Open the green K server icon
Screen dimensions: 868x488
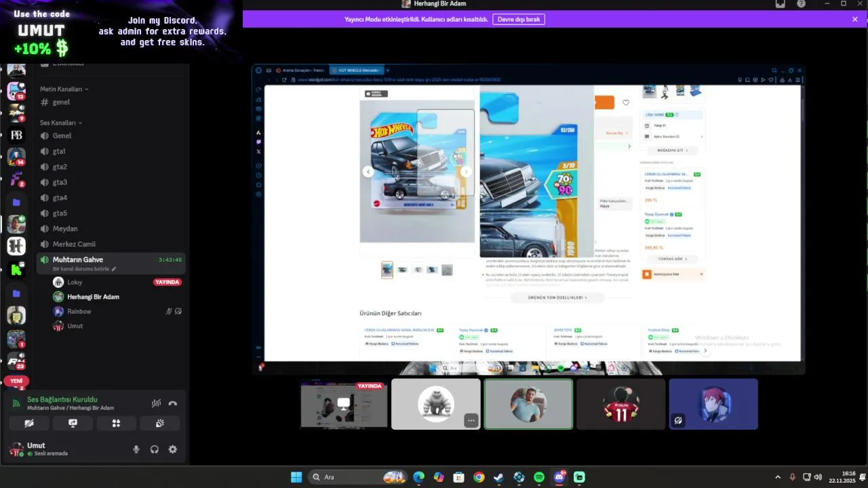pos(16,270)
